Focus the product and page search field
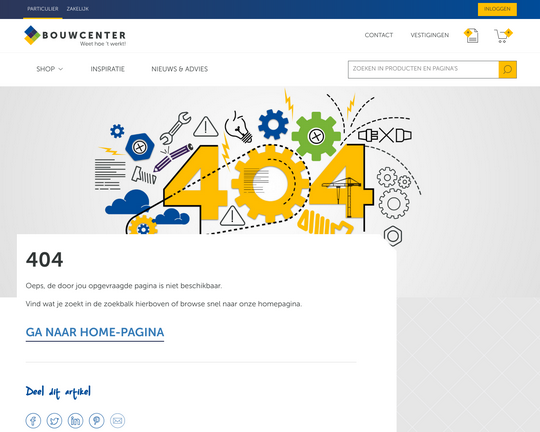 [x=423, y=70]
